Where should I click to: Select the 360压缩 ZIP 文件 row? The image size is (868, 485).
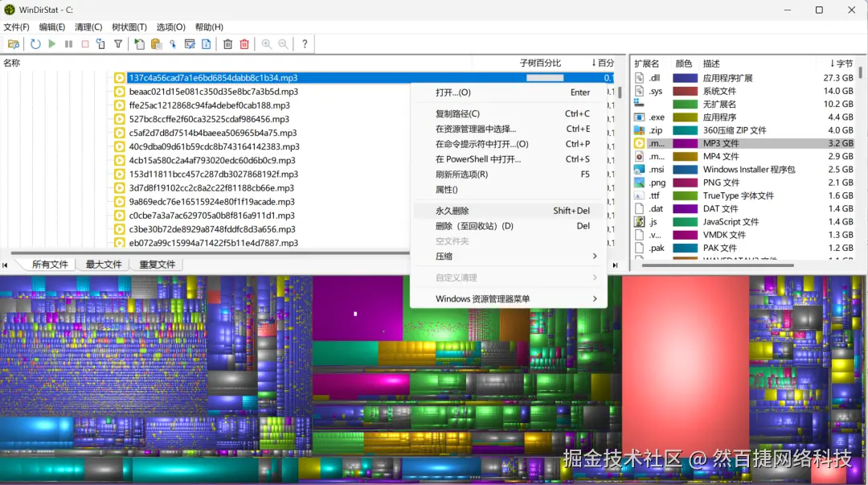tap(744, 130)
